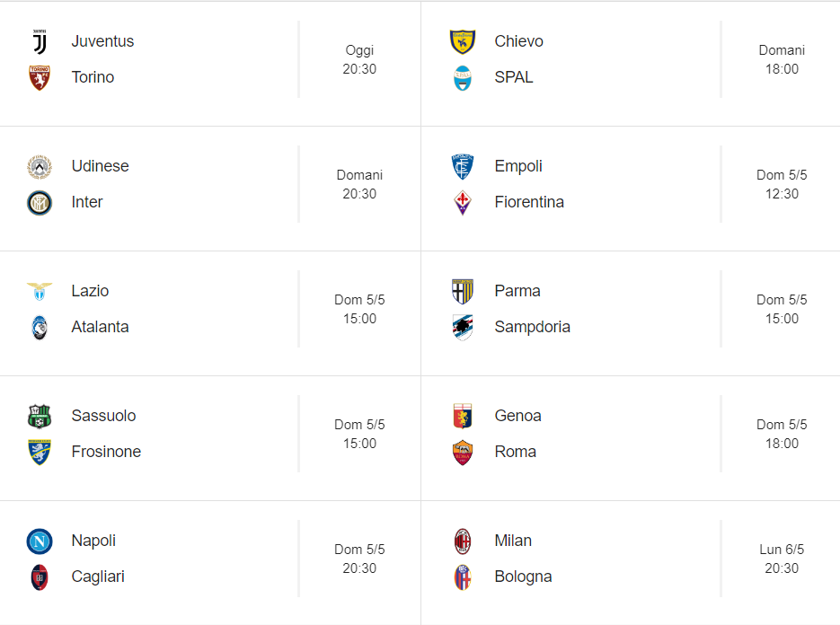The height and width of the screenshot is (625, 840).
Task: Open the Atalanta team name link
Action: (101, 327)
